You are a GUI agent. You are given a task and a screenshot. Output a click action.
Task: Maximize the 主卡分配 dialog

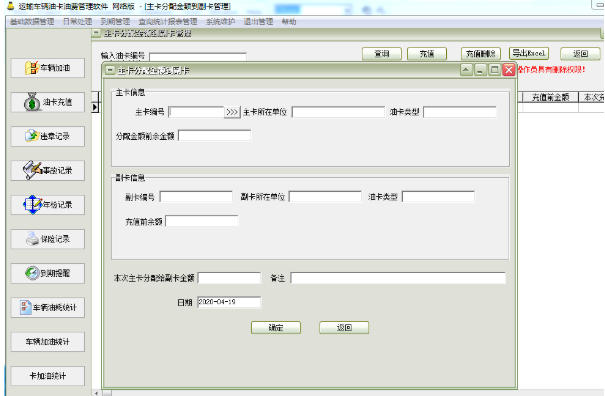click(494, 70)
